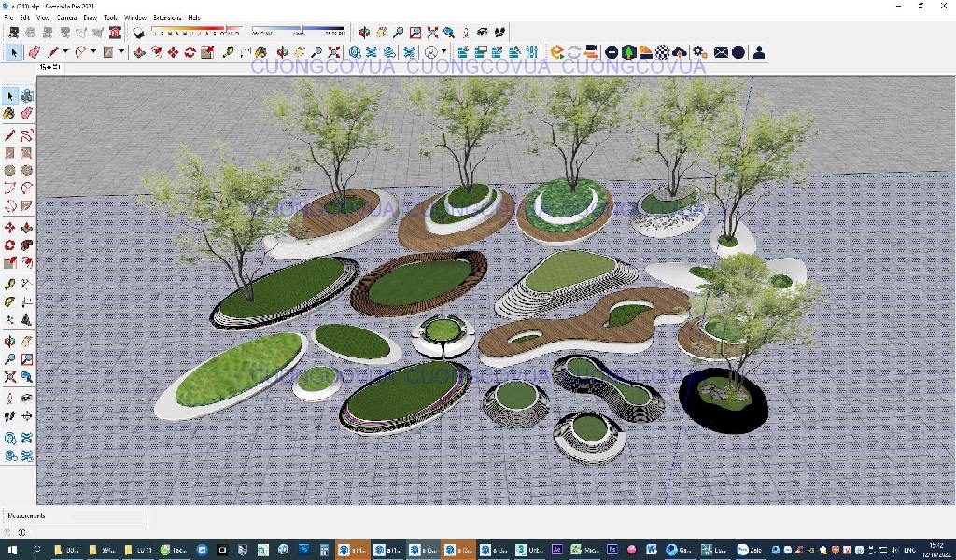This screenshot has height=560, width=956.
Task: Open the Extensions menu
Action: tap(166, 17)
